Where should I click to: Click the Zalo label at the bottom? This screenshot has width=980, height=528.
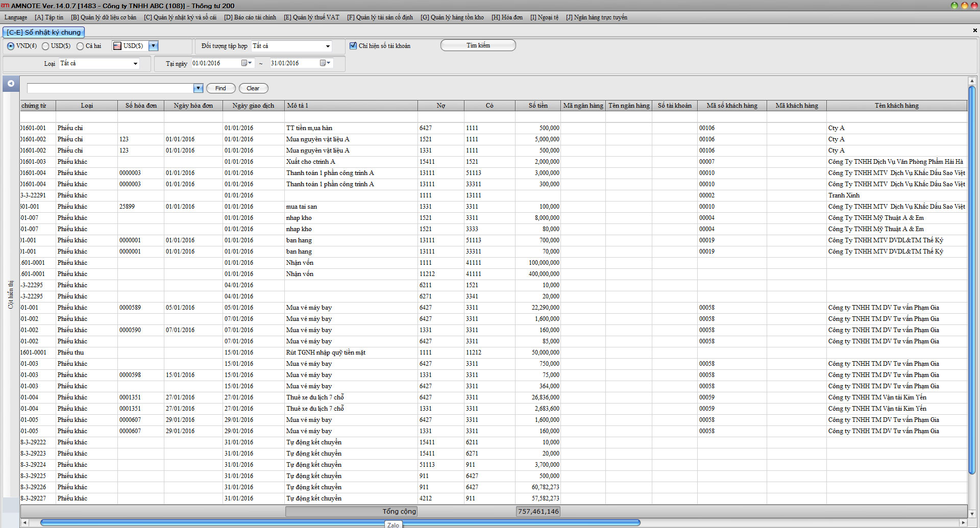point(393,524)
